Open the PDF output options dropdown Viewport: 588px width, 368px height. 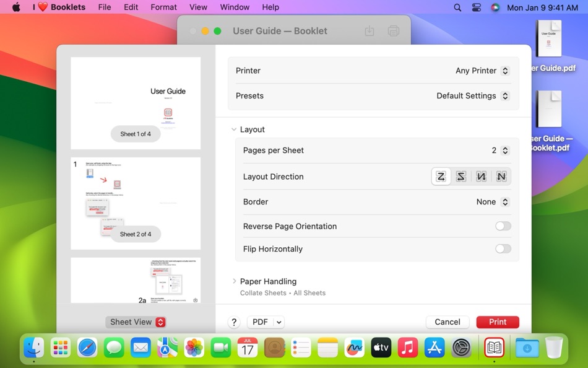click(x=266, y=322)
